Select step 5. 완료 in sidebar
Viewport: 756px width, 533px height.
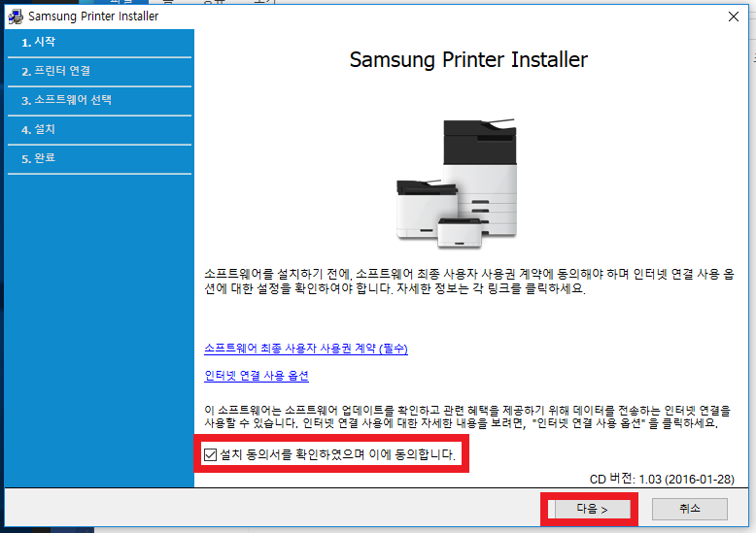coord(100,158)
